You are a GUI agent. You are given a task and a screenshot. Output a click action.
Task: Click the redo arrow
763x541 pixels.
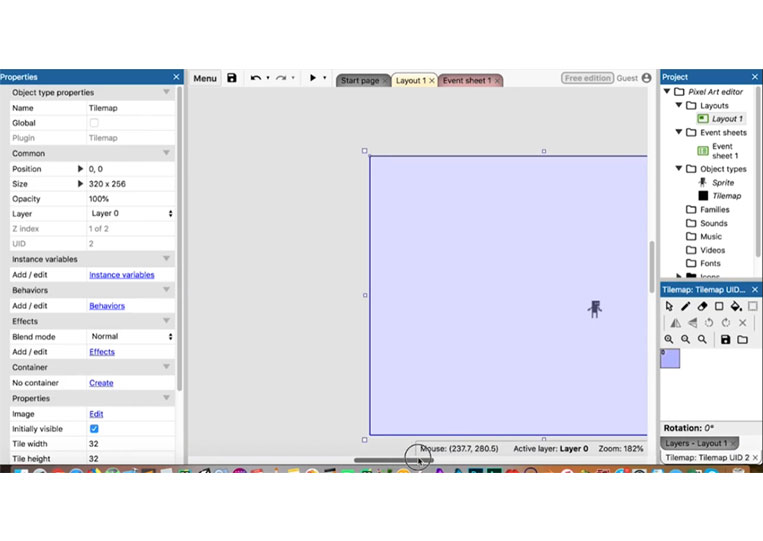[281, 78]
